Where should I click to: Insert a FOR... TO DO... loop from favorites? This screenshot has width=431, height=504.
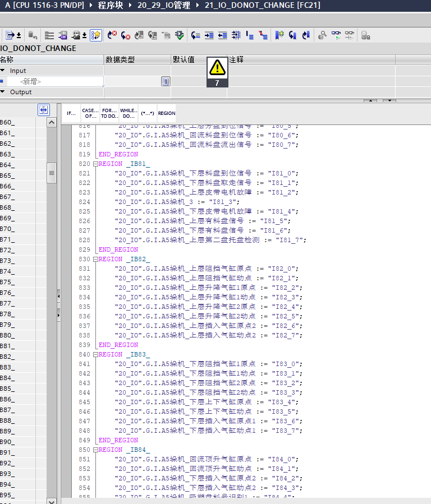coord(109,113)
